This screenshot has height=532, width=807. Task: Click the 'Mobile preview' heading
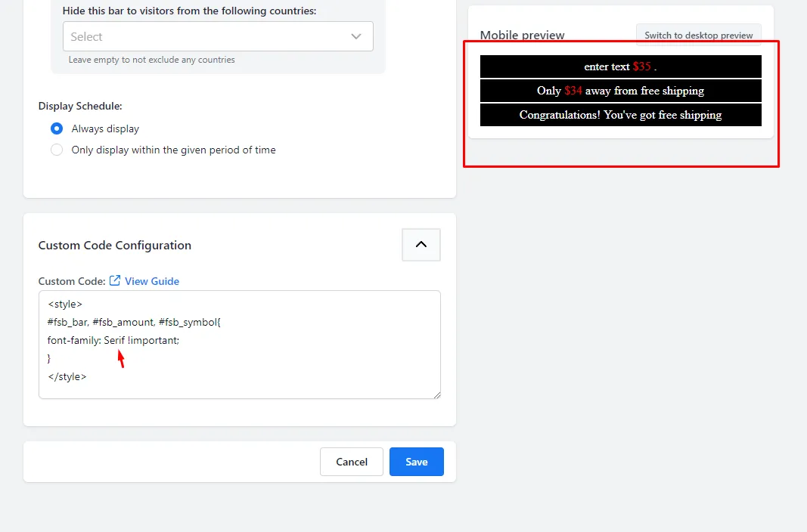(x=523, y=35)
